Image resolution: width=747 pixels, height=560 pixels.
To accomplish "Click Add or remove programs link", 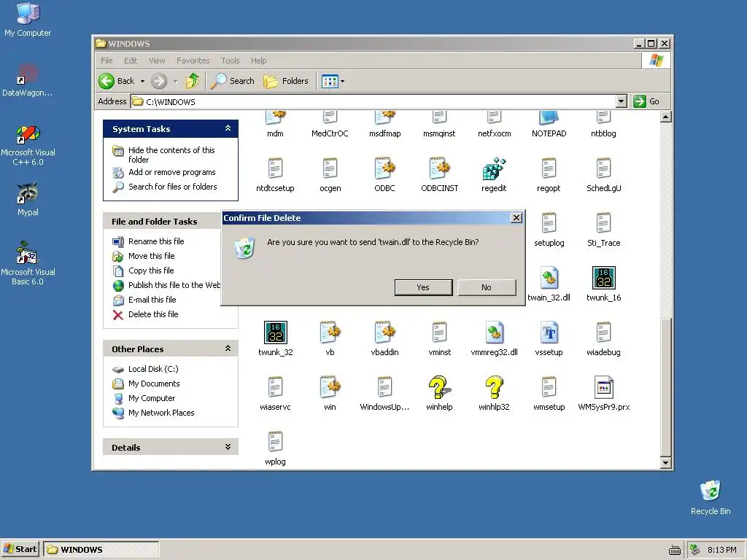I will [x=171, y=172].
